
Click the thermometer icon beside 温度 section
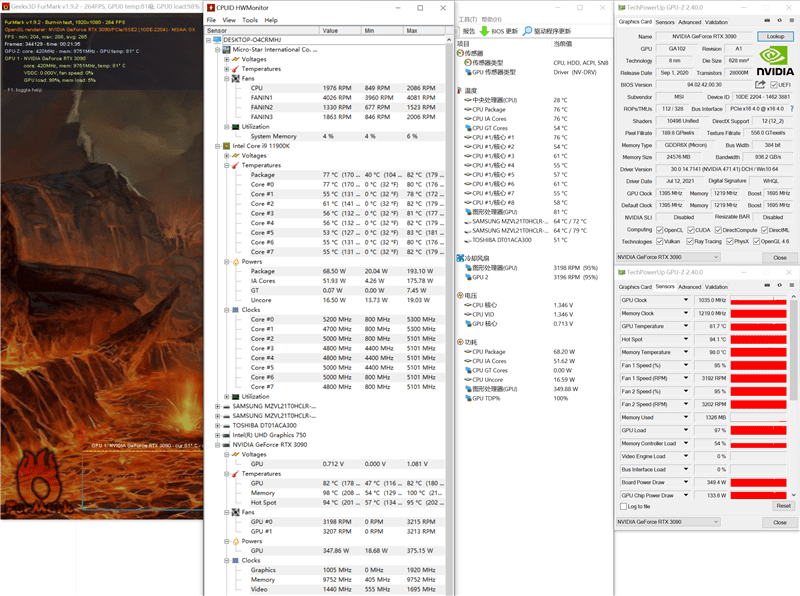[x=460, y=90]
